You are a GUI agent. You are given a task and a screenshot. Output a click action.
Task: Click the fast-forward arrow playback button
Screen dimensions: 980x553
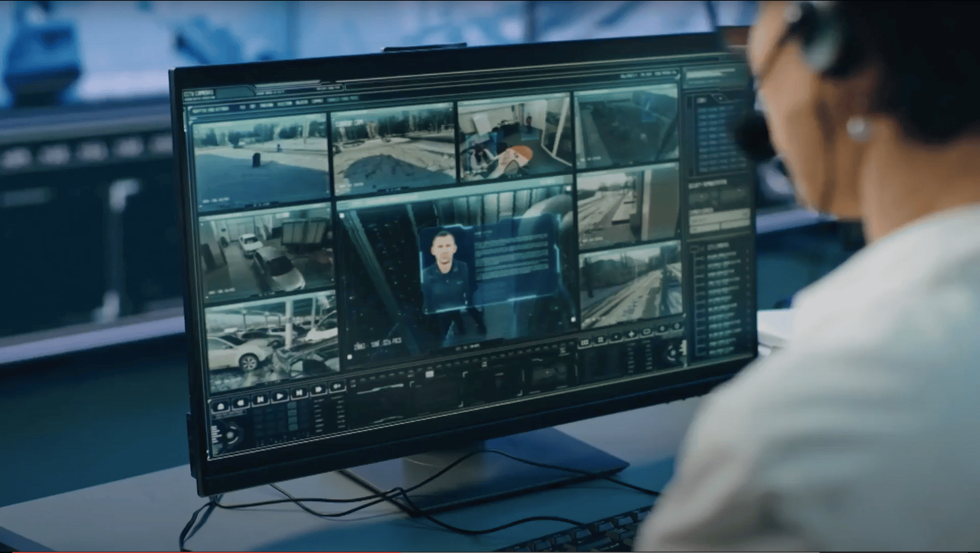click(x=318, y=389)
